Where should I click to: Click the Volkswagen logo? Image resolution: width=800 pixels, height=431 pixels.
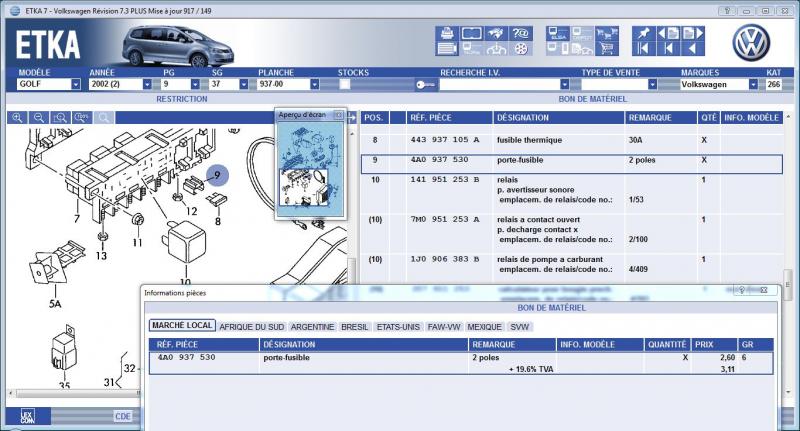pos(751,43)
